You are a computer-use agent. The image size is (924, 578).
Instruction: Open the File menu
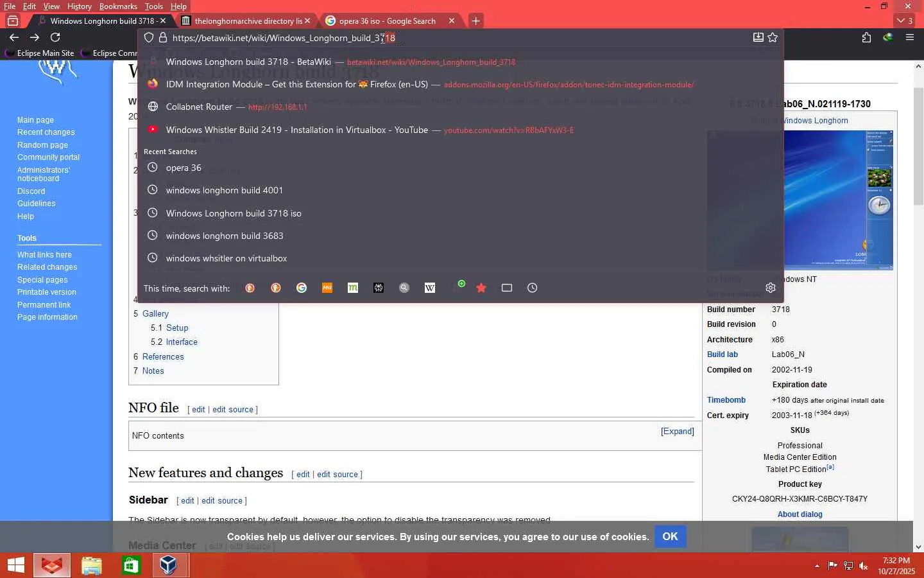tap(10, 6)
